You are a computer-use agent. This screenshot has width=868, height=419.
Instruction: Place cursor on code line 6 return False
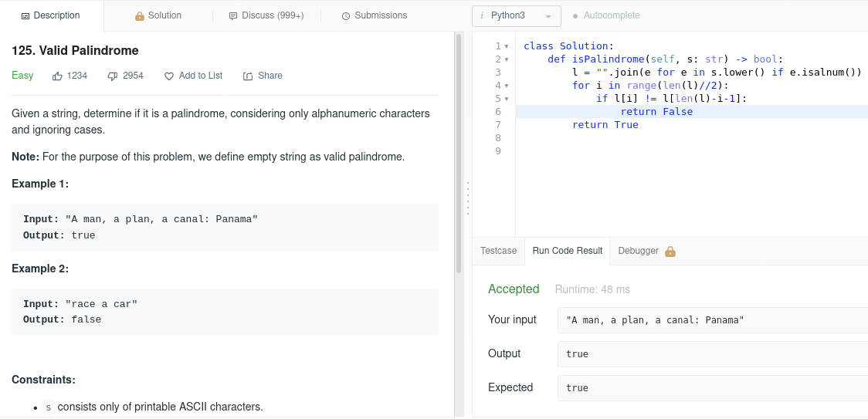click(x=656, y=112)
